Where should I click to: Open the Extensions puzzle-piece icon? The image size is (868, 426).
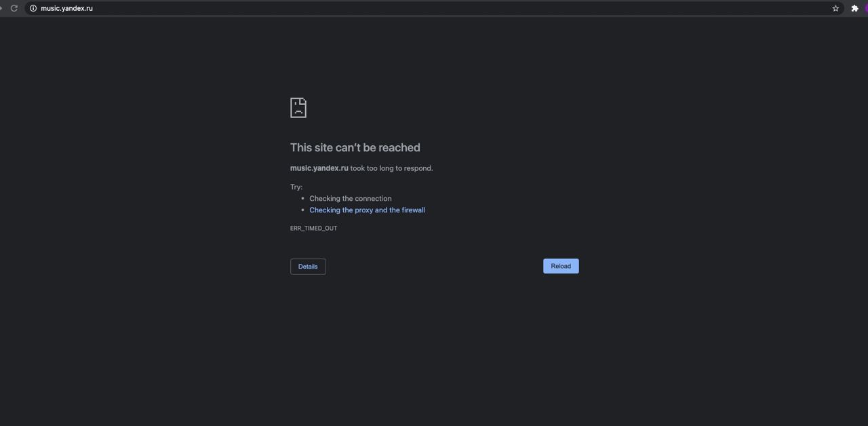point(854,8)
